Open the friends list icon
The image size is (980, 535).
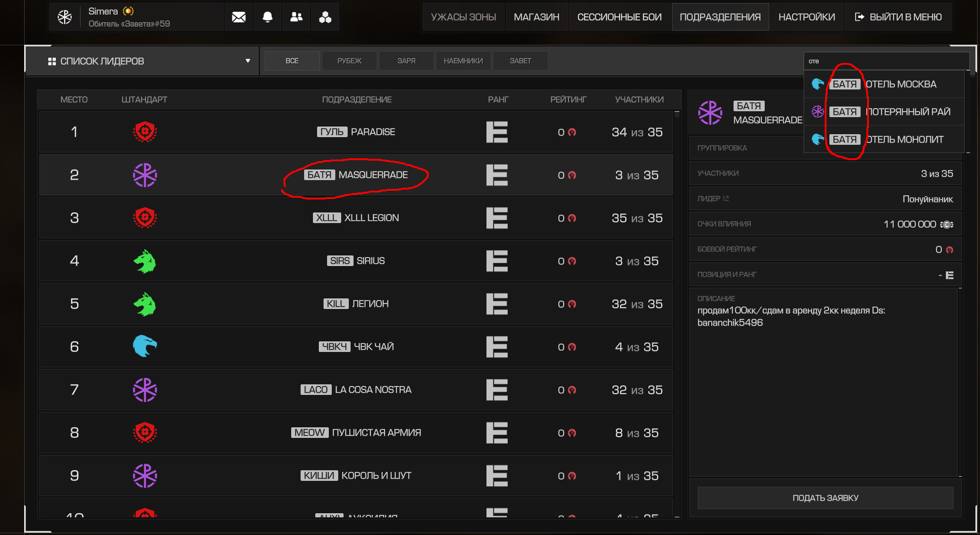pyautogui.click(x=296, y=17)
